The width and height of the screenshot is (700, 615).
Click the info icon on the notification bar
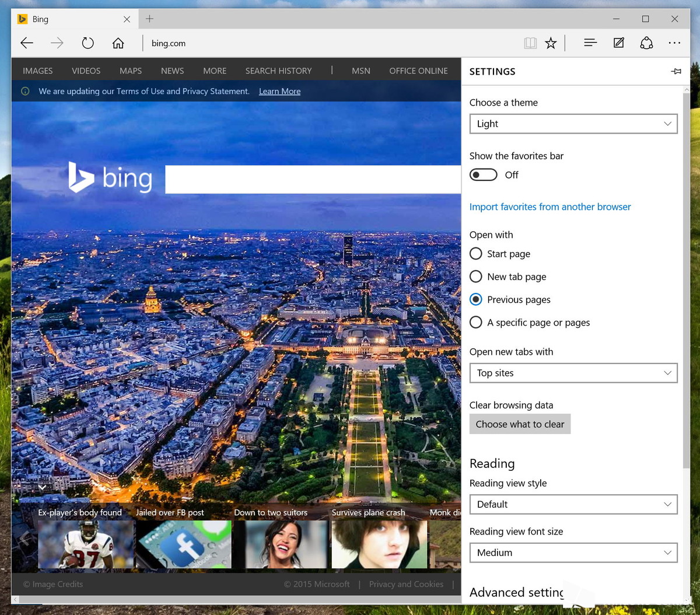click(25, 91)
